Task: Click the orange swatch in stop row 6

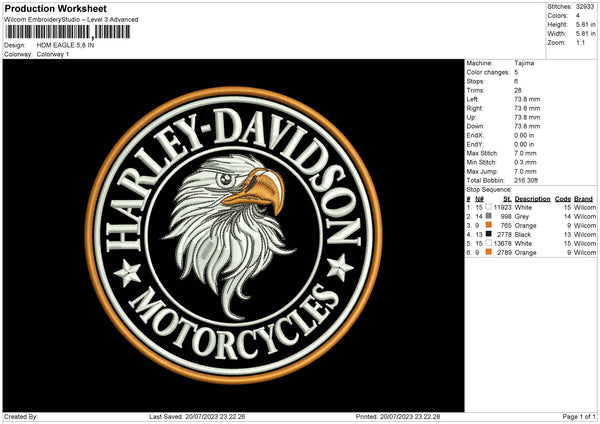Action: (x=488, y=252)
